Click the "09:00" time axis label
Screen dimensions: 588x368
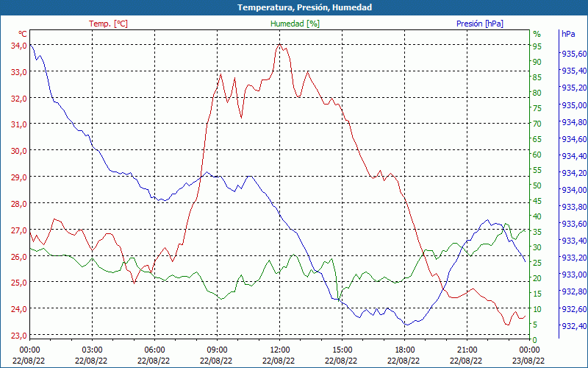pyautogui.click(x=217, y=351)
